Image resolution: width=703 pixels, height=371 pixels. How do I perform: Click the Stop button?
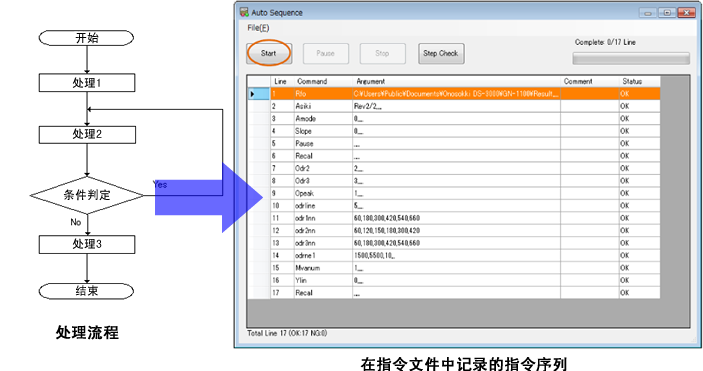(x=382, y=53)
